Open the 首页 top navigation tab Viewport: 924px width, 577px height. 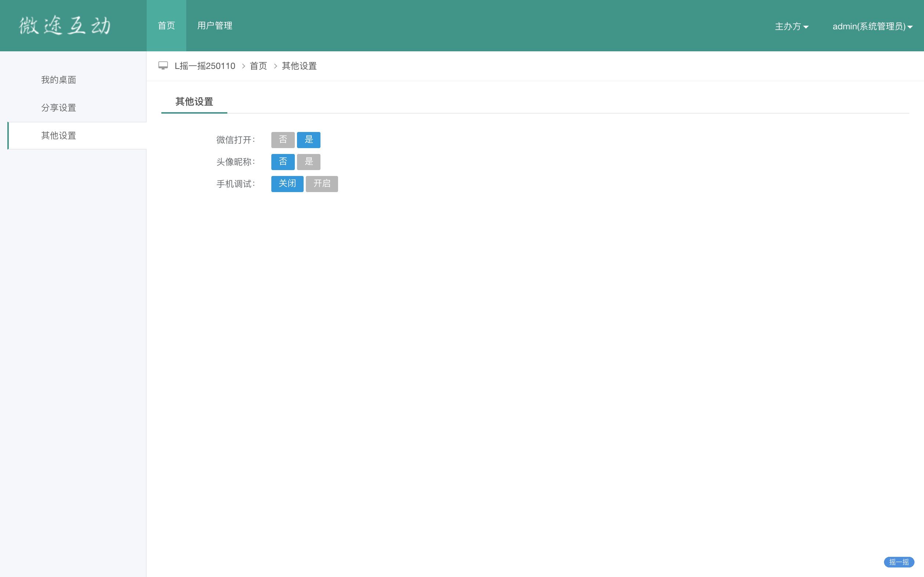click(x=166, y=26)
